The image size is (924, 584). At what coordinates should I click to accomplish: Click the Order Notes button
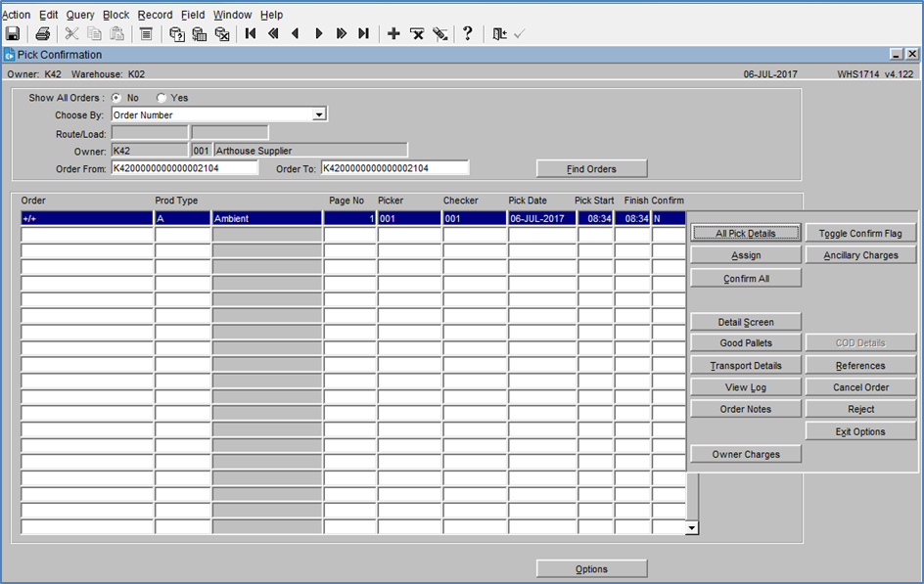coord(746,409)
